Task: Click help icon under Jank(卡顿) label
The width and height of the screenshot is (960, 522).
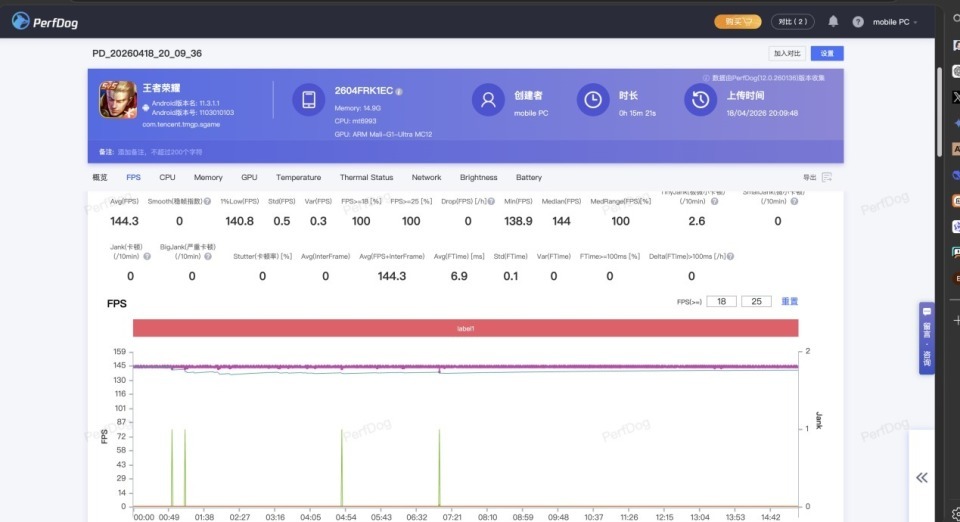Action: coord(147,256)
